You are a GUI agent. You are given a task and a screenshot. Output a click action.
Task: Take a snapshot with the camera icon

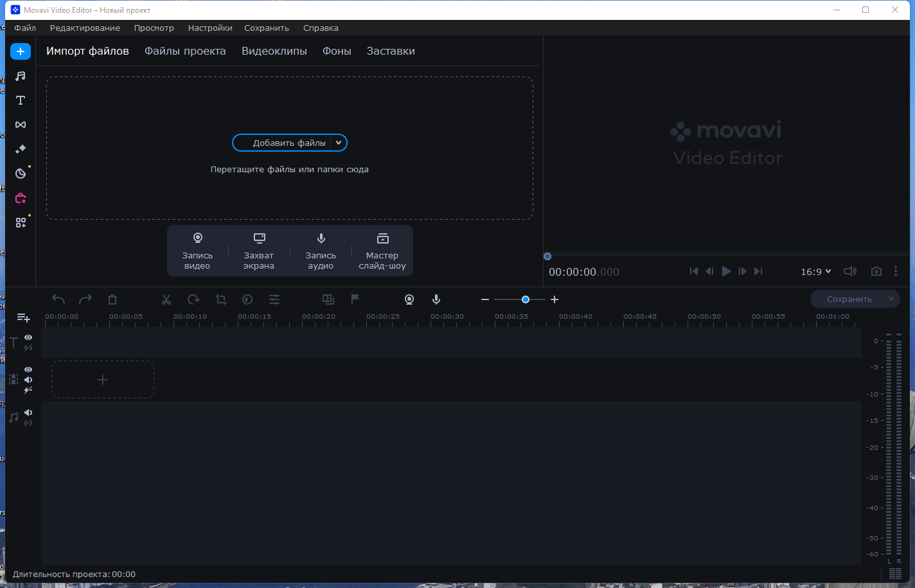(x=876, y=271)
